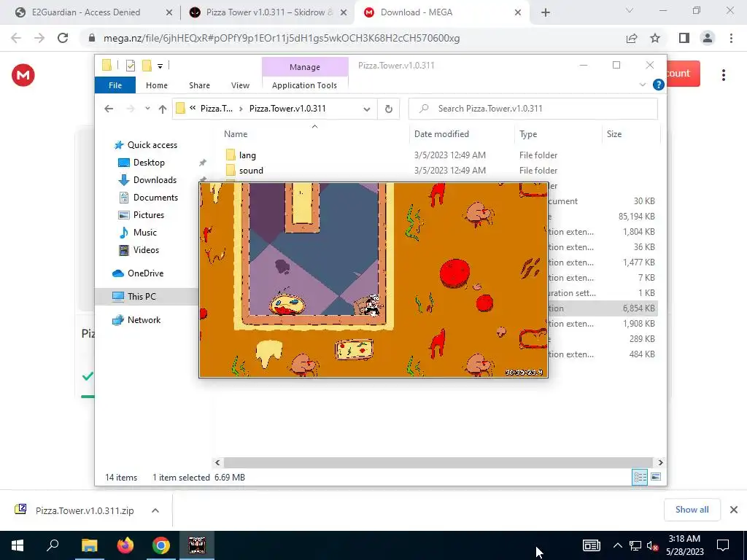Open the sound folder
This screenshot has height=560, width=747.
[x=251, y=171]
